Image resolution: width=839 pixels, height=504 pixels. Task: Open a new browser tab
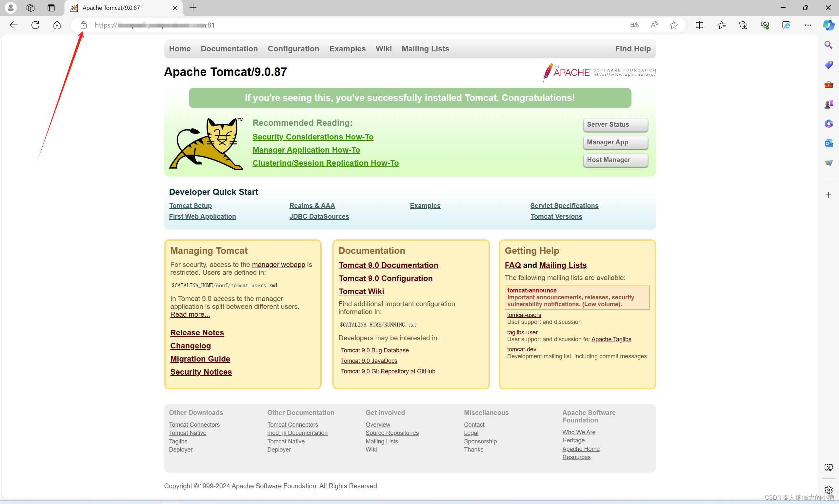click(193, 8)
